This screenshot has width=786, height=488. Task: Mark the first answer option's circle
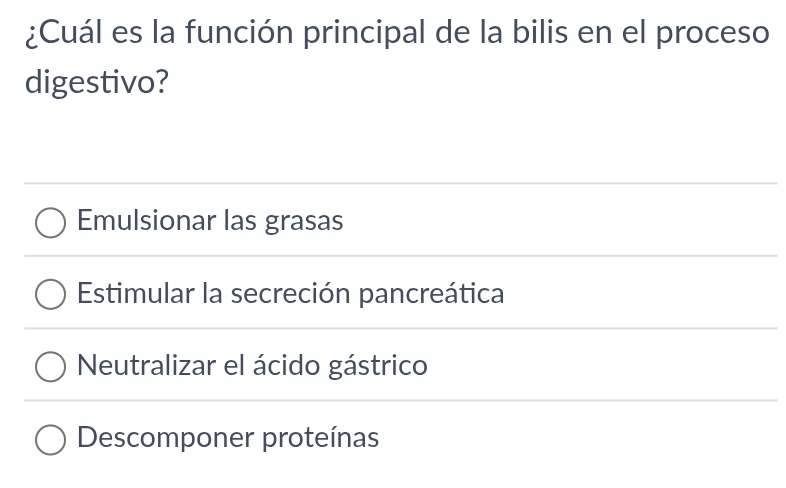[x=51, y=222]
